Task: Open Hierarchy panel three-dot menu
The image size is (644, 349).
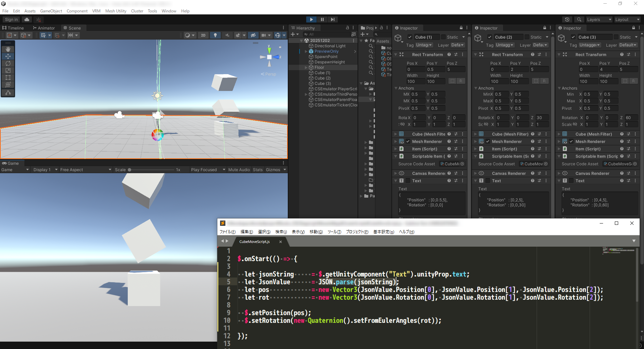Action: 353,28
